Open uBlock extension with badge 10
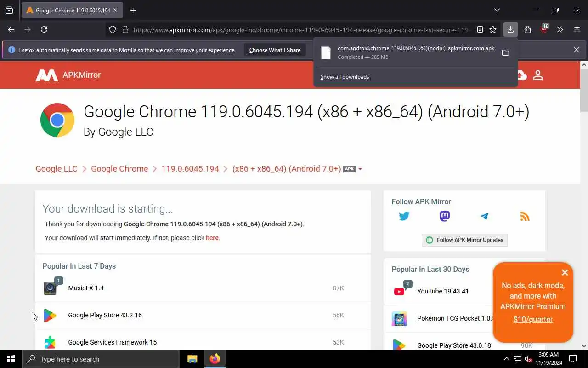The width and height of the screenshot is (588, 368). [x=544, y=29]
